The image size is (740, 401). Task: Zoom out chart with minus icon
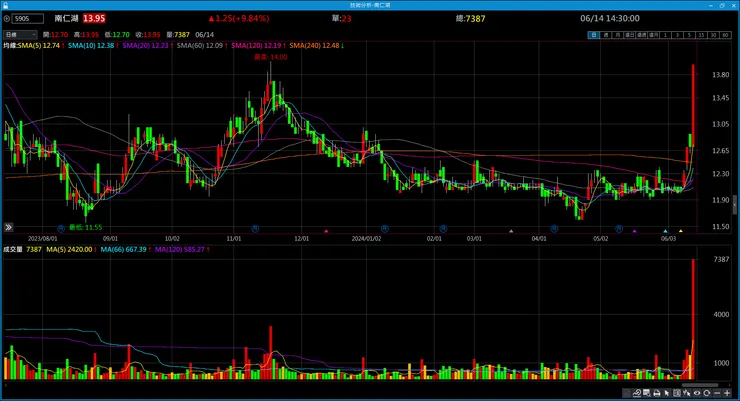[x=717, y=393]
